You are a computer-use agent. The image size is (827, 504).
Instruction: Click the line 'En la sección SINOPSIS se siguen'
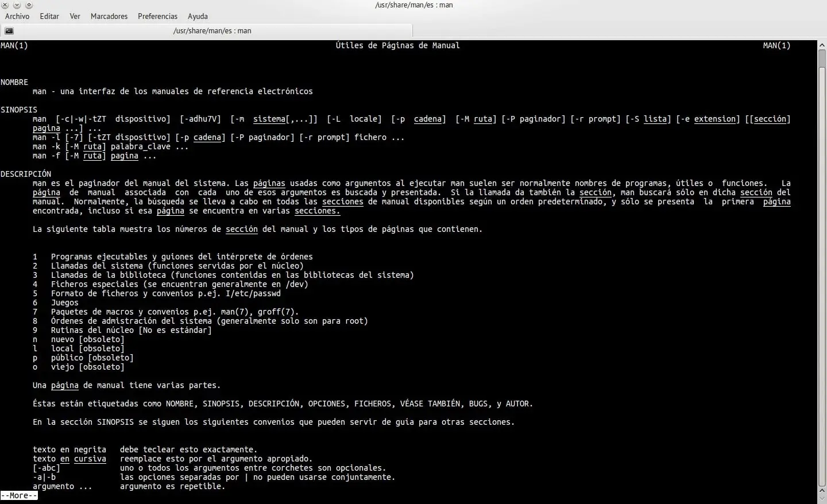274,422
